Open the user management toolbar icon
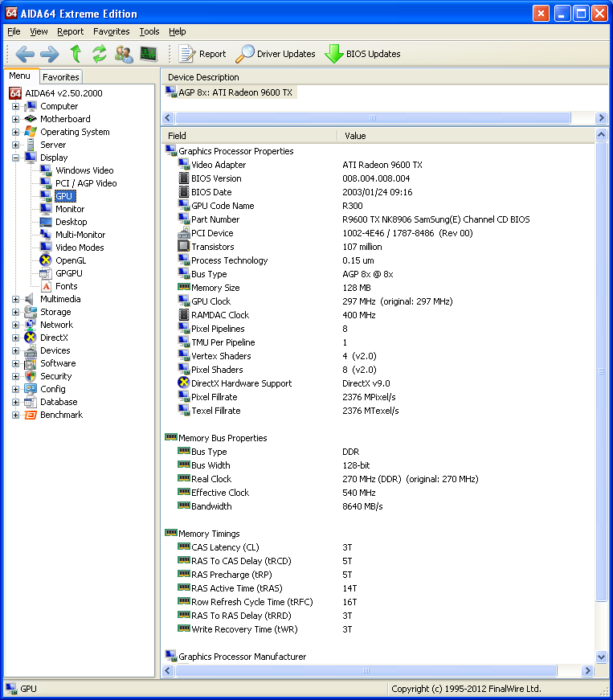The image size is (613, 700). click(124, 54)
